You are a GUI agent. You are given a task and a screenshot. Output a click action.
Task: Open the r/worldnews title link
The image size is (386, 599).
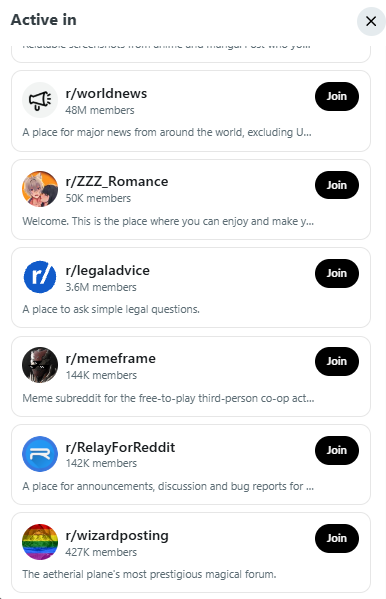(106, 93)
